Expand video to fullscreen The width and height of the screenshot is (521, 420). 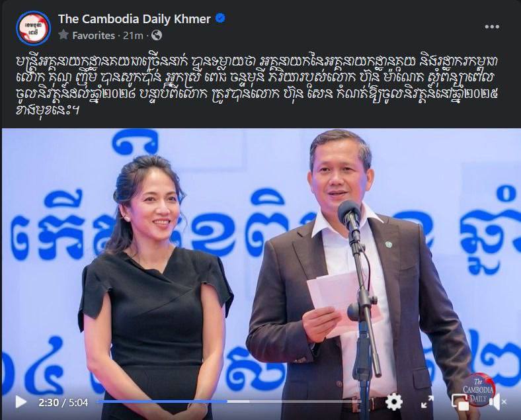427,402
